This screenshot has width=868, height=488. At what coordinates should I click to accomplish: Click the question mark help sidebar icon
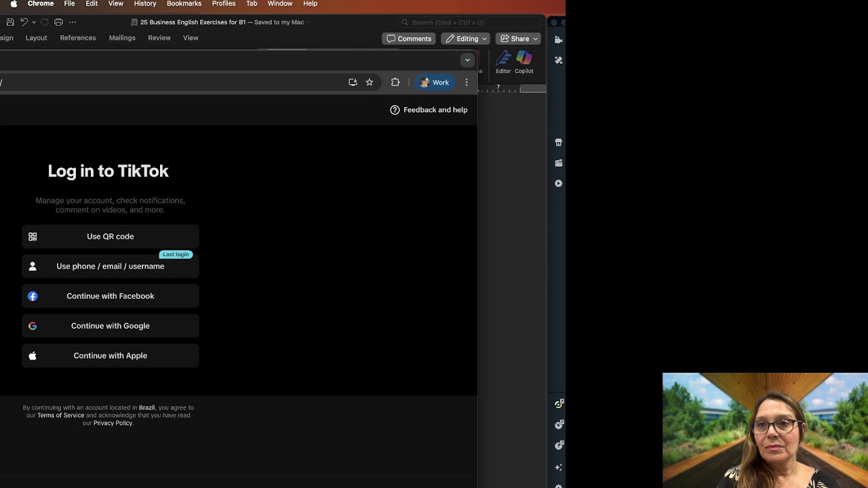[558, 446]
